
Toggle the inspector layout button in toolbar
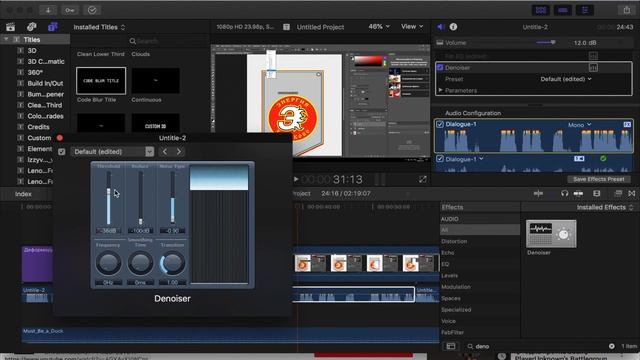(585, 10)
